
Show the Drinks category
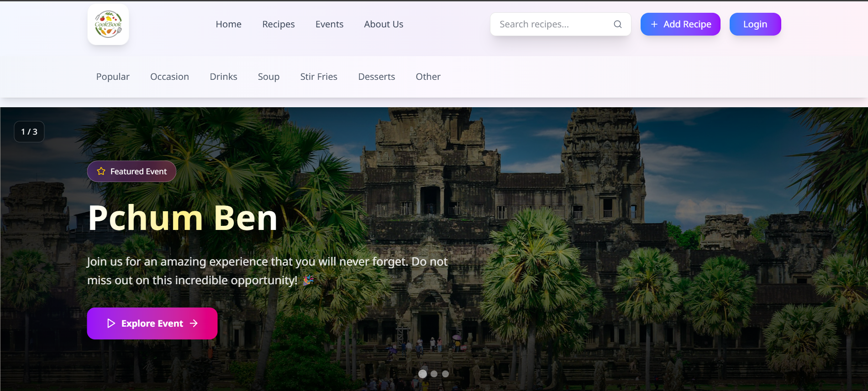tap(223, 77)
